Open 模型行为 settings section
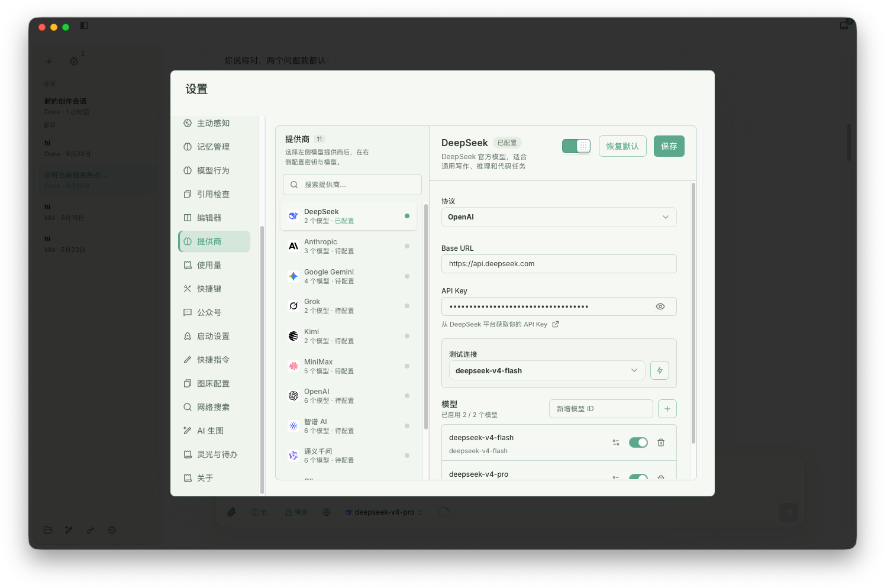884x588 pixels. tap(214, 170)
